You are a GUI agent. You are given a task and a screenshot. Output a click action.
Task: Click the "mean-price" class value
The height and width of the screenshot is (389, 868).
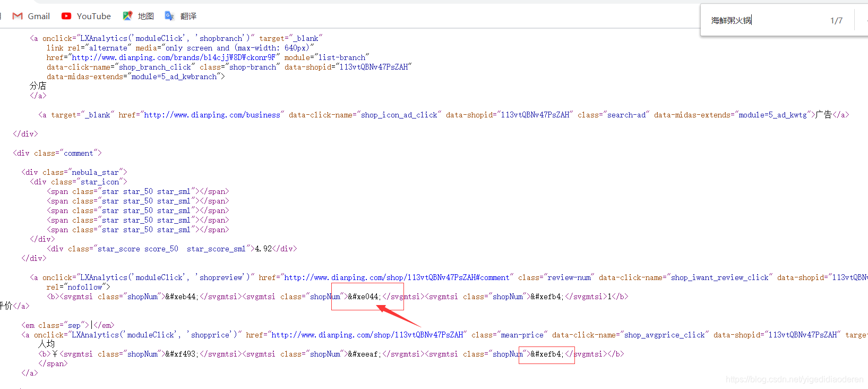pyautogui.click(x=522, y=335)
